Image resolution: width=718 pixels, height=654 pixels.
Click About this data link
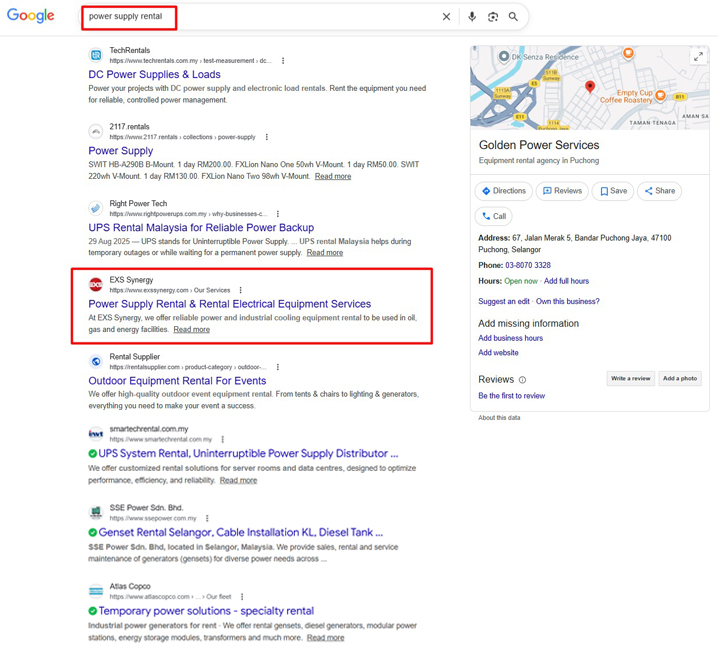(499, 418)
